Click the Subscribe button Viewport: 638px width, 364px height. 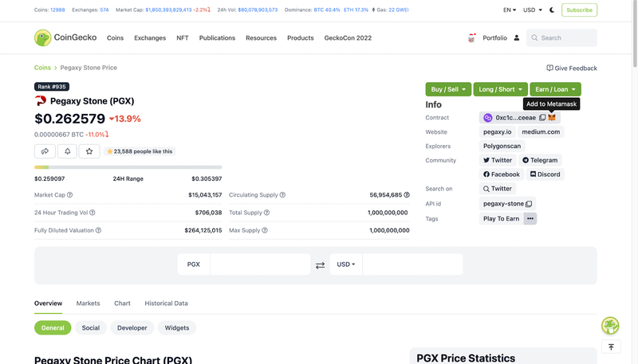point(580,10)
